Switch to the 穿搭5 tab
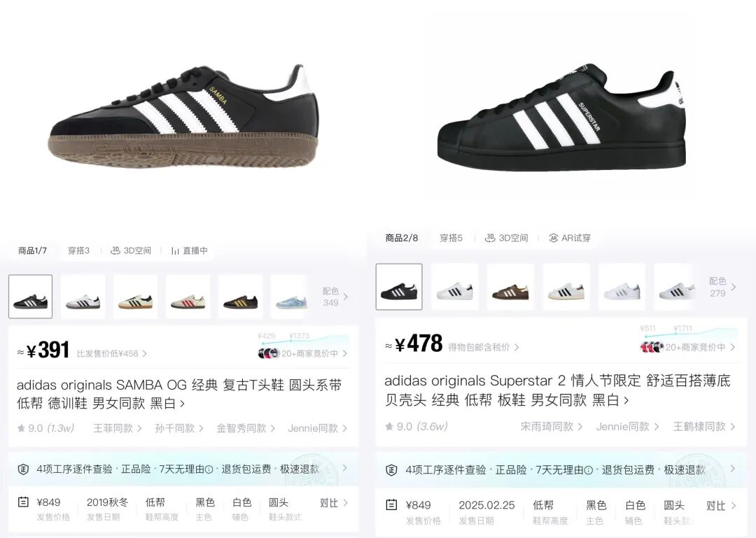 coord(451,238)
